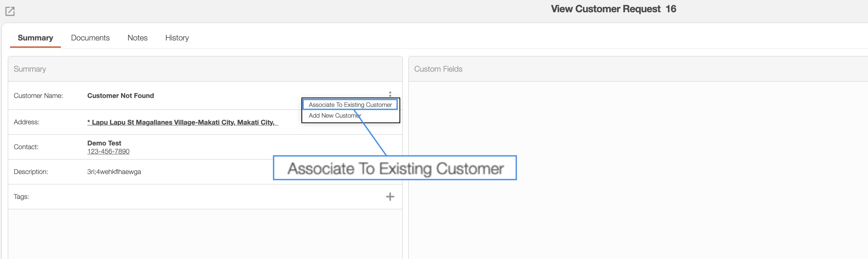
Task: Click the Summary panel header
Action: click(30, 69)
